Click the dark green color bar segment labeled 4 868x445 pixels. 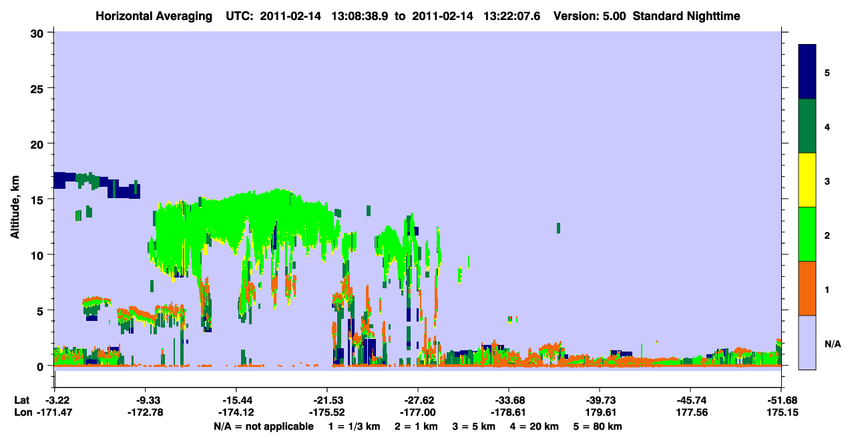coord(807,126)
